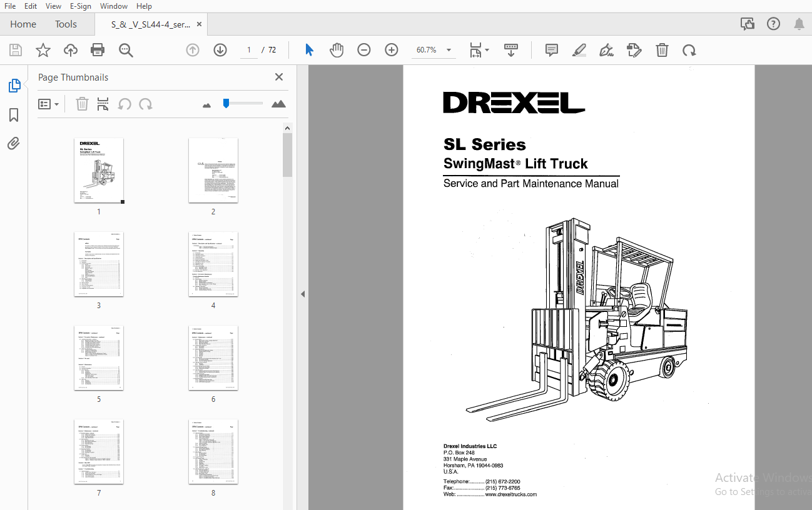Select page 7 thumbnail

(99, 452)
